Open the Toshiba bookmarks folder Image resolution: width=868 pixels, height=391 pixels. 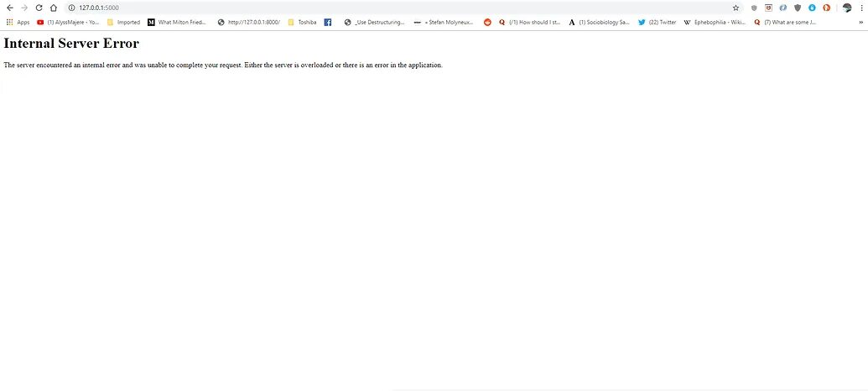pos(302,23)
